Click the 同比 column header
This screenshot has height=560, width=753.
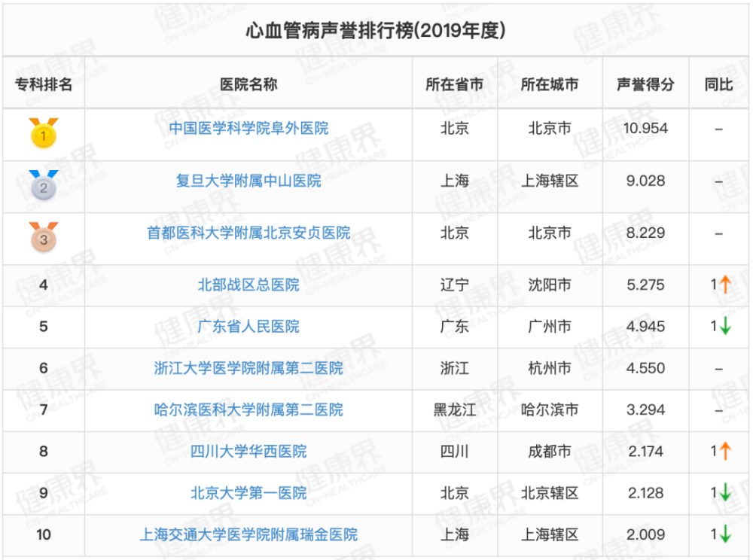[718, 84]
